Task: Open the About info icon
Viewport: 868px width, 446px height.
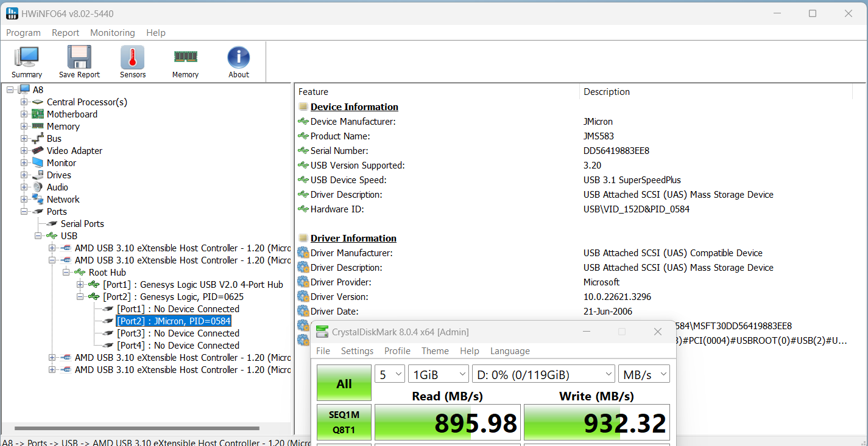Action: tap(239, 61)
